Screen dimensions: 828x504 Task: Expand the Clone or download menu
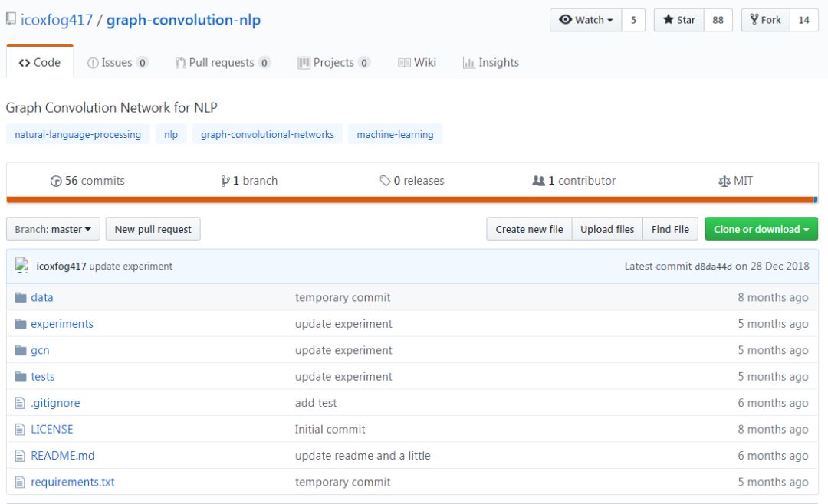(761, 229)
